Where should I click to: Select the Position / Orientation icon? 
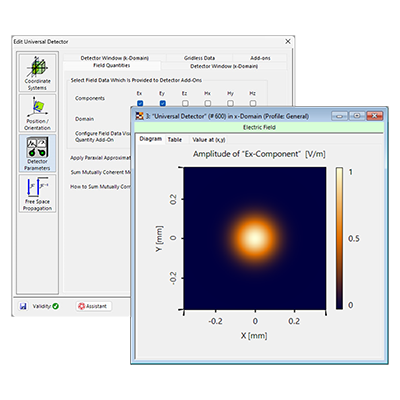click(x=37, y=113)
